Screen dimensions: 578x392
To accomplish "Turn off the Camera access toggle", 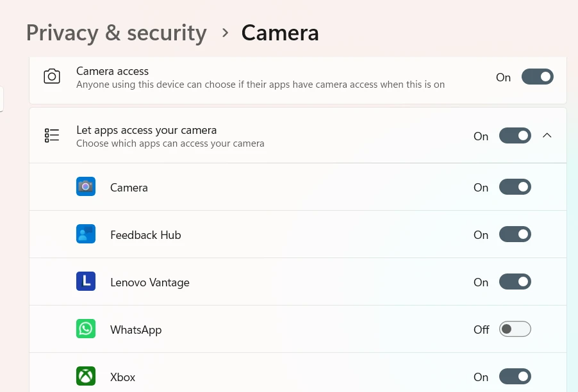I will click(x=537, y=77).
